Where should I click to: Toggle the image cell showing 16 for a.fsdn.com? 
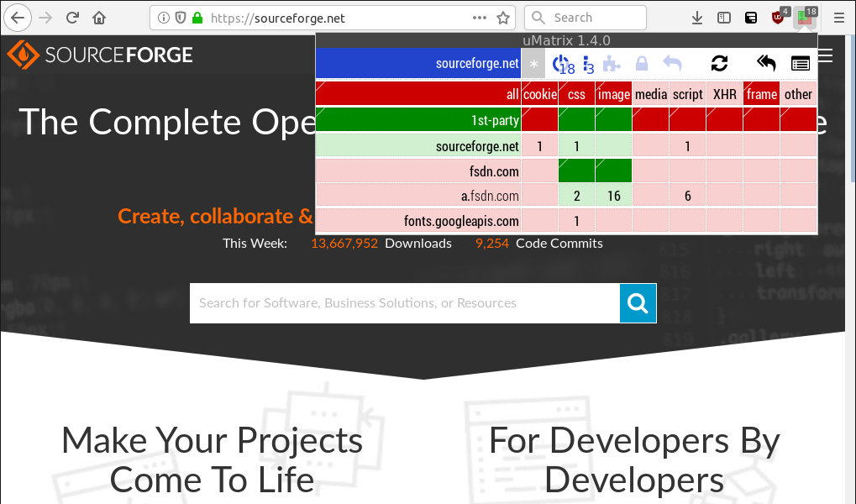[613, 196]
